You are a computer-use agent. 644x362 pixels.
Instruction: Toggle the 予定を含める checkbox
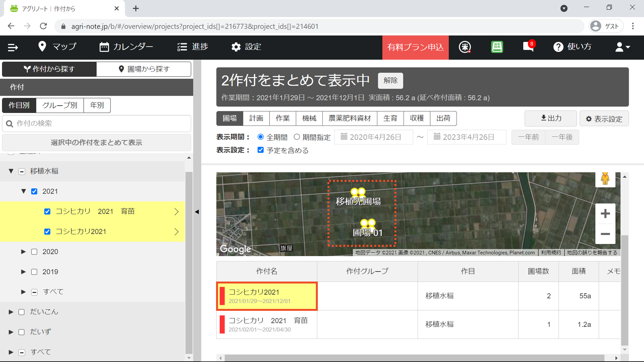[x=260, y=150]
